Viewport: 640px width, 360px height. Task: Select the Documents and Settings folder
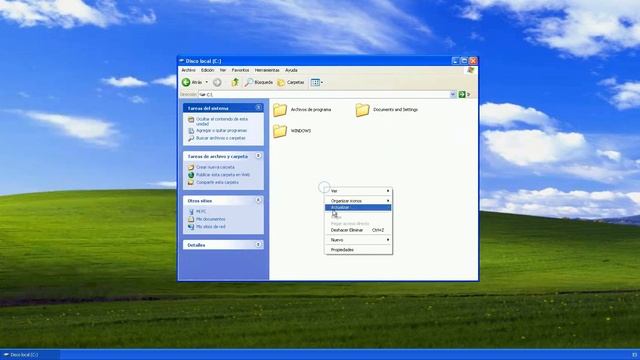(x=387, y=110)
